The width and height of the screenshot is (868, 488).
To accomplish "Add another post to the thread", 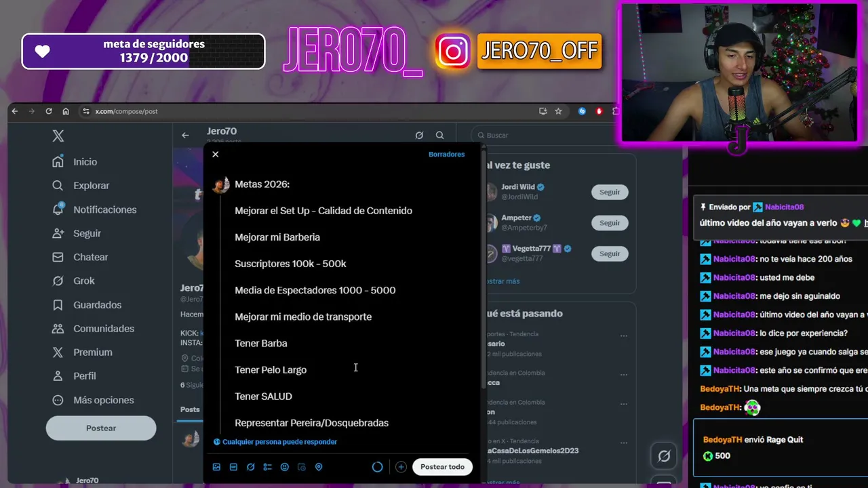I will (401, 467).
